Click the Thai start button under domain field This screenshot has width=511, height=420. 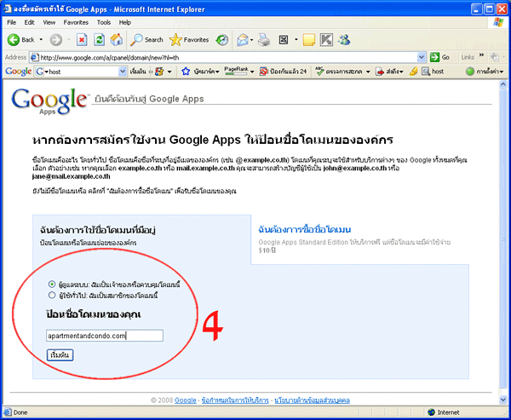[x=60, y=355]
